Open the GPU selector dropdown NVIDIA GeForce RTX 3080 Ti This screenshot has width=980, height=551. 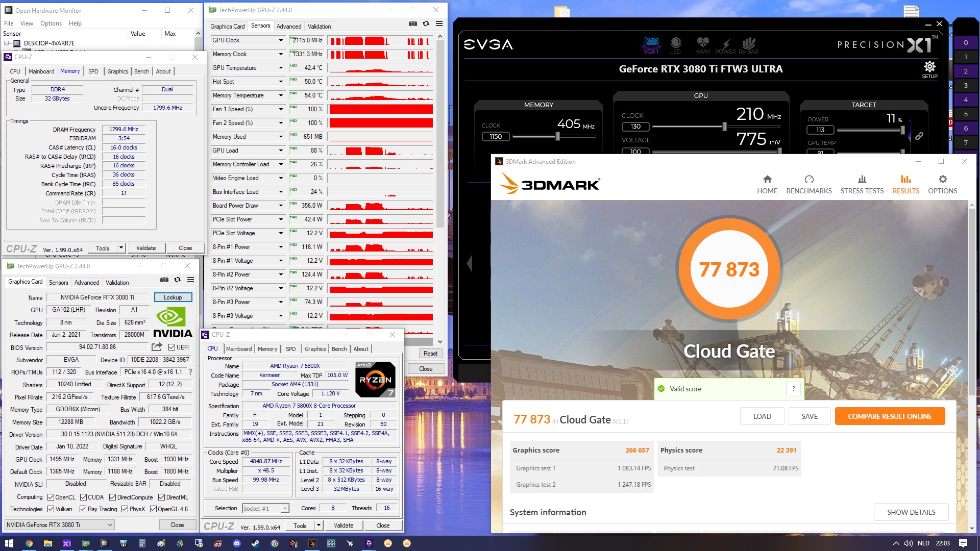pos(59,525)
